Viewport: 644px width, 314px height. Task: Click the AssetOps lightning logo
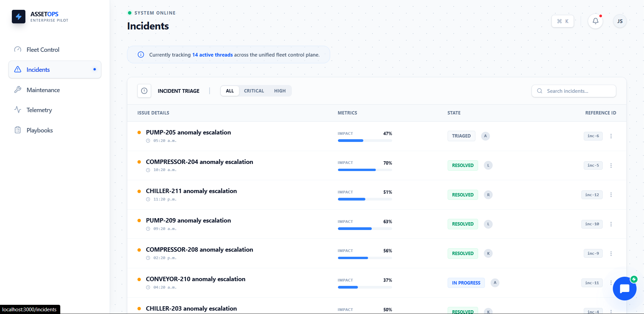pyautogui.click(x=19, y=17)
